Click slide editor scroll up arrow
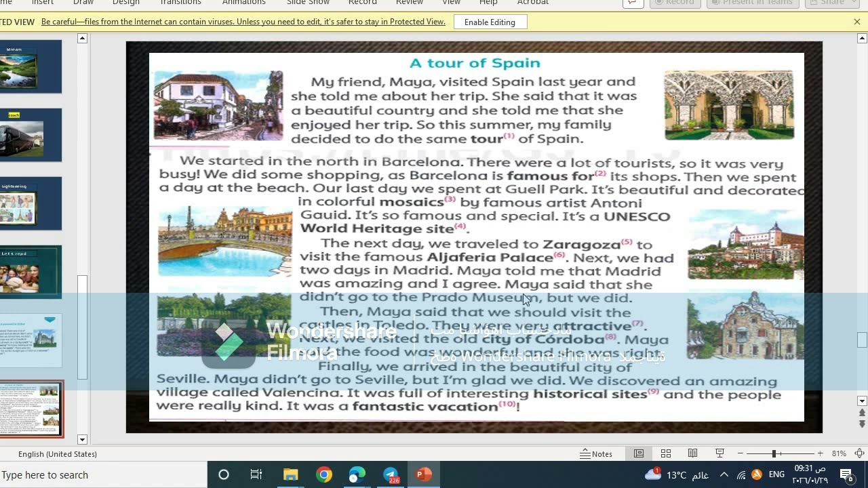Screen dimensions: 868x488 tap(862, 38)
